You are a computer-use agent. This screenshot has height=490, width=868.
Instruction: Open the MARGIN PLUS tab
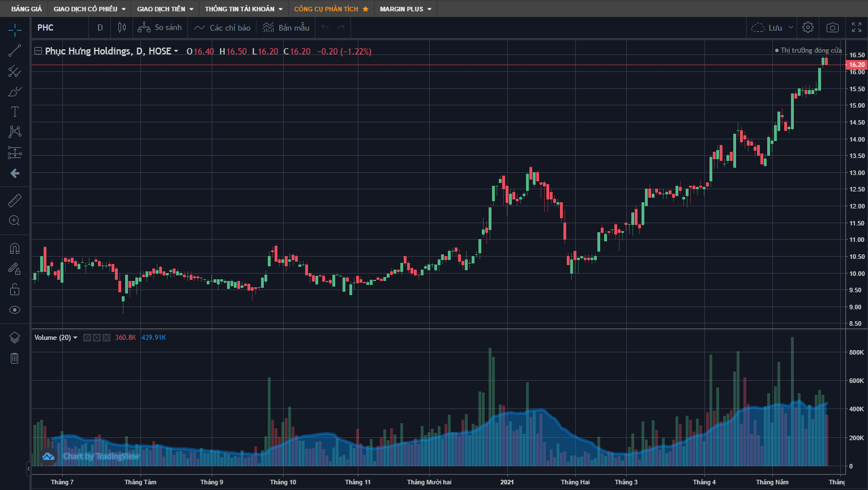click(x=405, y=9)
